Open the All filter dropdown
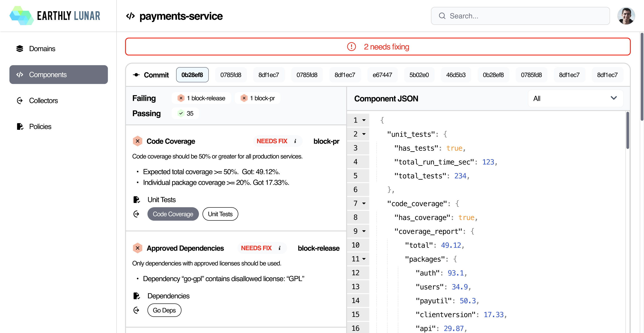The width and height of the screenshot is (644, 333). pos(575,98)
